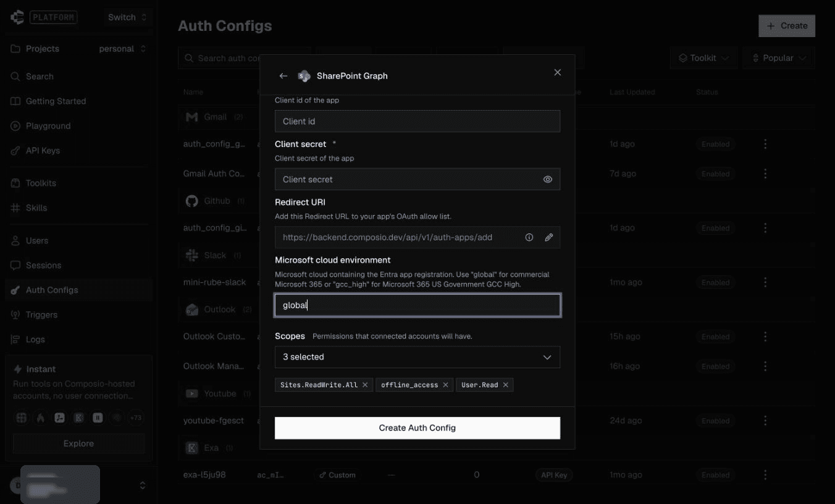Open Sessions page in sidebar

pyautogui.click(x=78, y=266)
